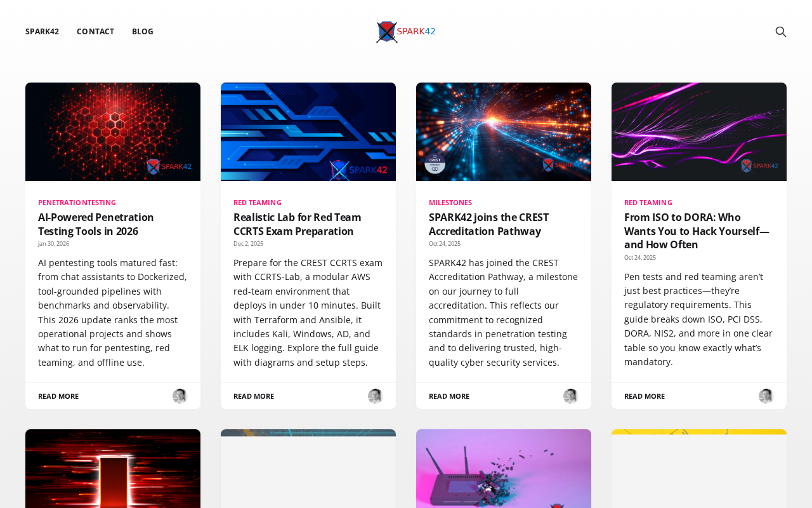Click blue circuit thumbnail of CCRTS Lab article

coord(308,131)
